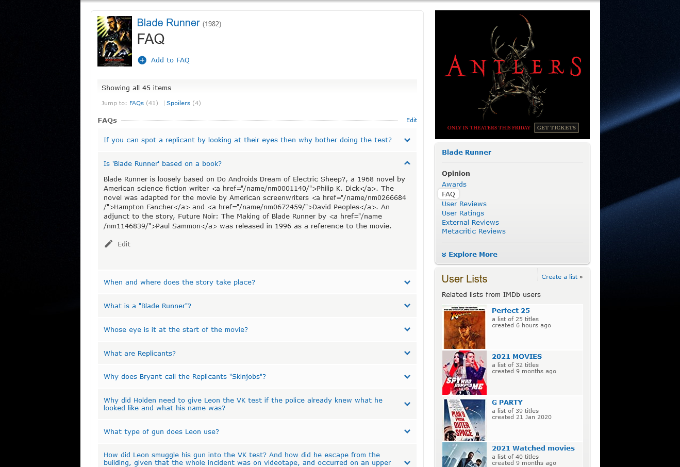Click Edit link beside FAQs heading
Image resolution: width=680 pixels, height=467 pixels.
(412, 120)
